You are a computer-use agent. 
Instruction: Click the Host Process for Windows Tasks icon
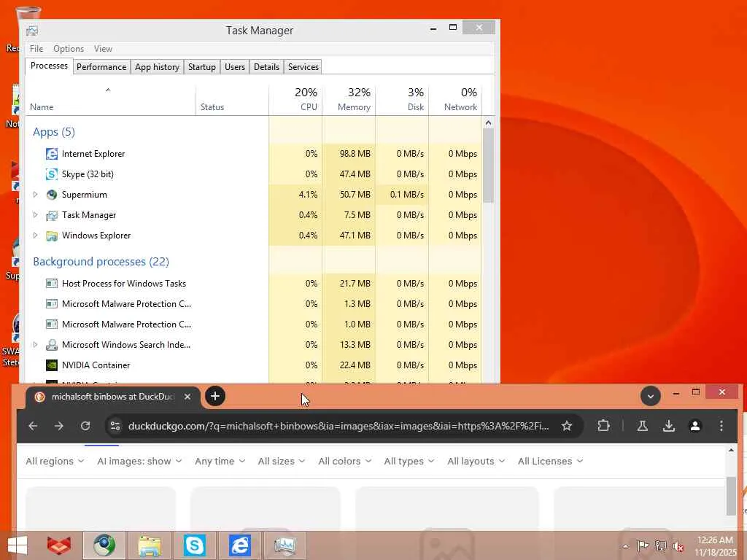[52, 284]
